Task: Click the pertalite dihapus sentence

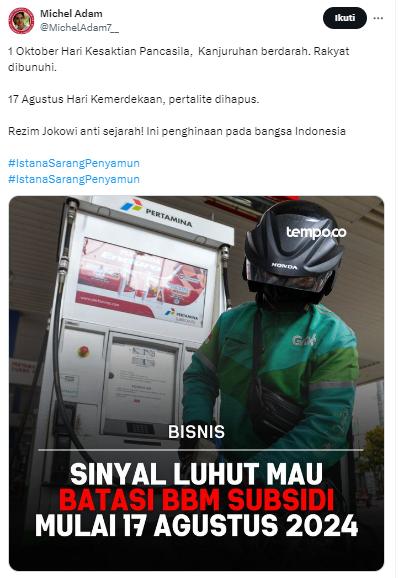Action: coord(133,99)
